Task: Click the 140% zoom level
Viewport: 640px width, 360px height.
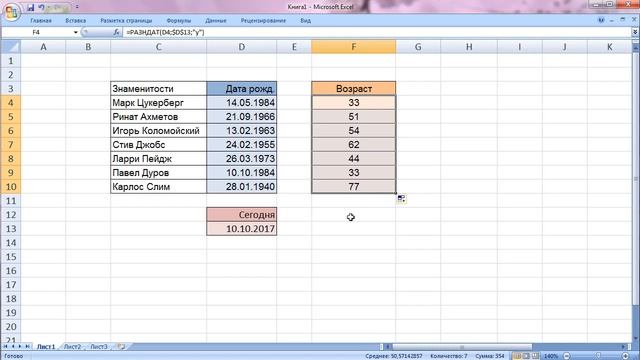Action: click(551, 356)
